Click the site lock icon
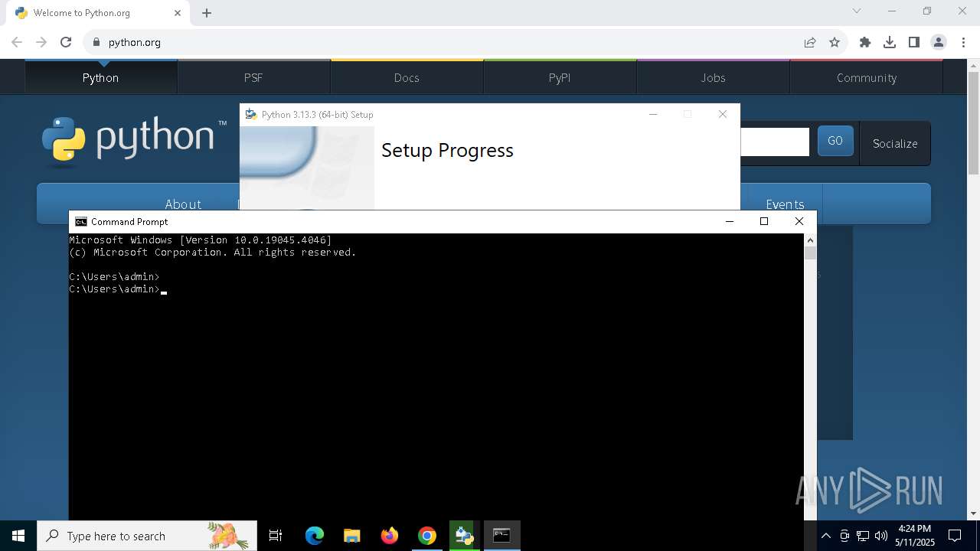 (x=96, y=42)
